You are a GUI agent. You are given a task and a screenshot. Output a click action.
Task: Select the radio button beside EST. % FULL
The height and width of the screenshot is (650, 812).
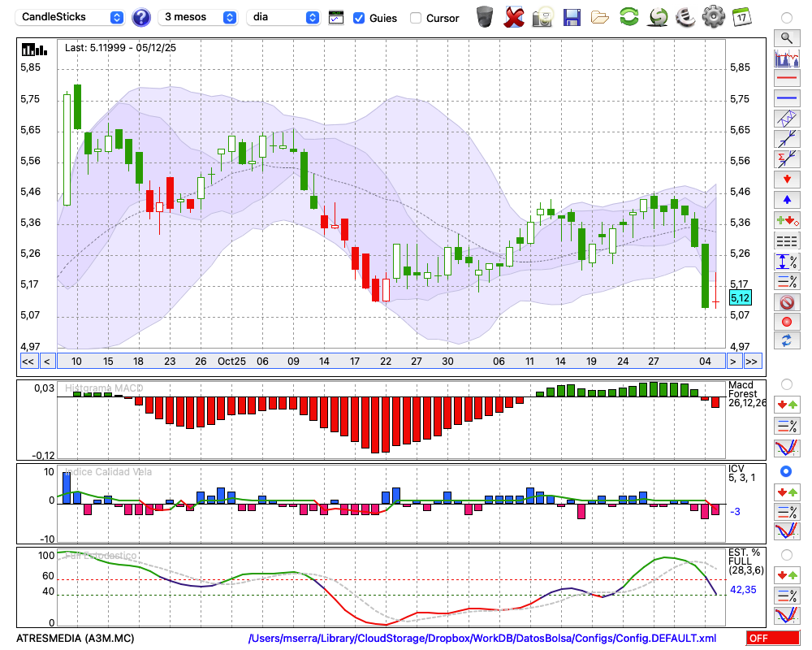click(787, 555)
